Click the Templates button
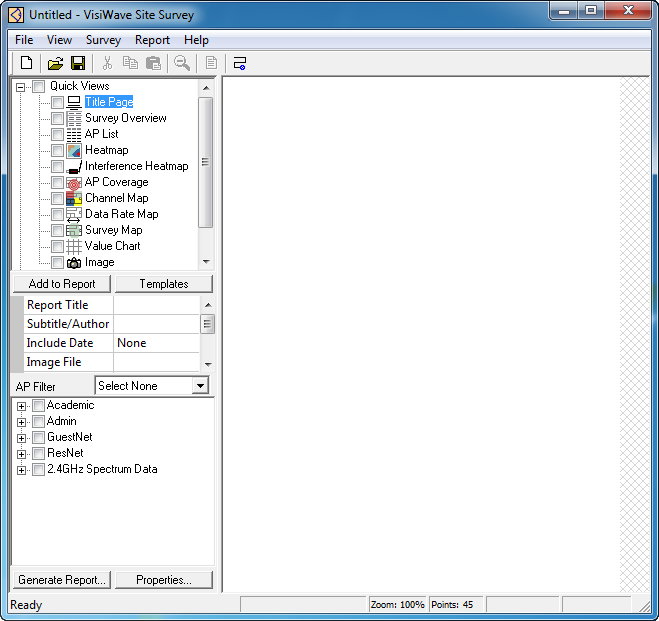Image resolution: width=659 pixels, height=621 pixels. tap(164, 284)
